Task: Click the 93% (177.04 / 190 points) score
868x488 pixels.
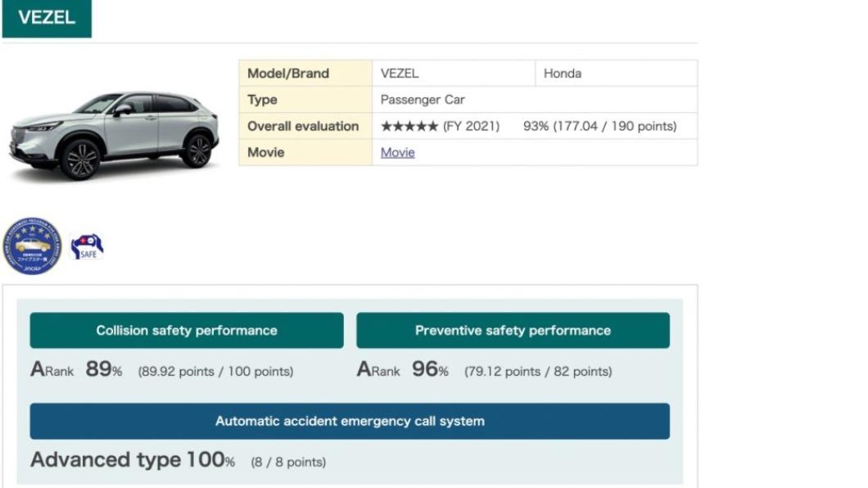Action: point(599,126)
